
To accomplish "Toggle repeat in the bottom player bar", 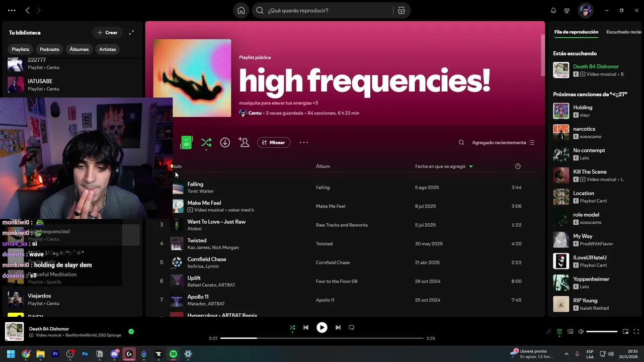I will pos(352,327).
